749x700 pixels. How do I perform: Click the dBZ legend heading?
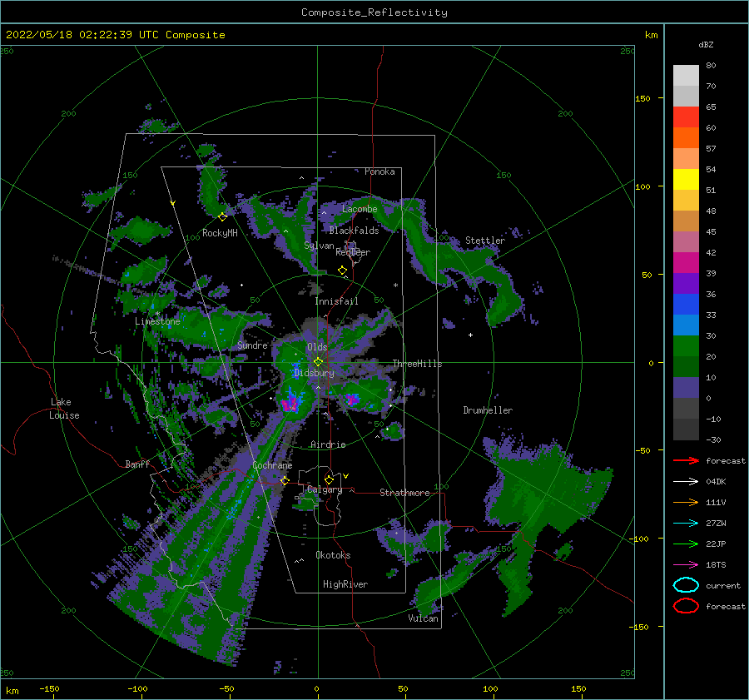(706, 44)
